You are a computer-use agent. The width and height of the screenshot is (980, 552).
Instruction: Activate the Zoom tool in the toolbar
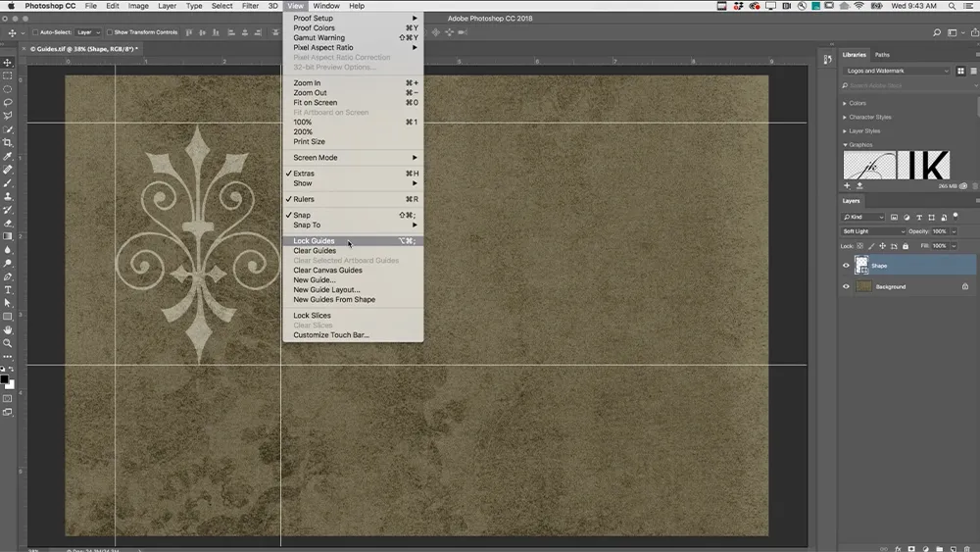coord(8,343)
